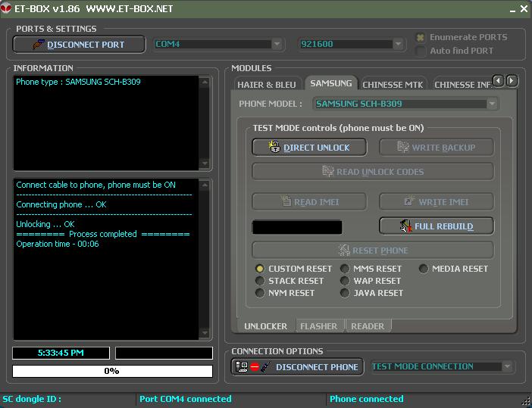Minimize the ET-BOX window

tap(512, 9)
